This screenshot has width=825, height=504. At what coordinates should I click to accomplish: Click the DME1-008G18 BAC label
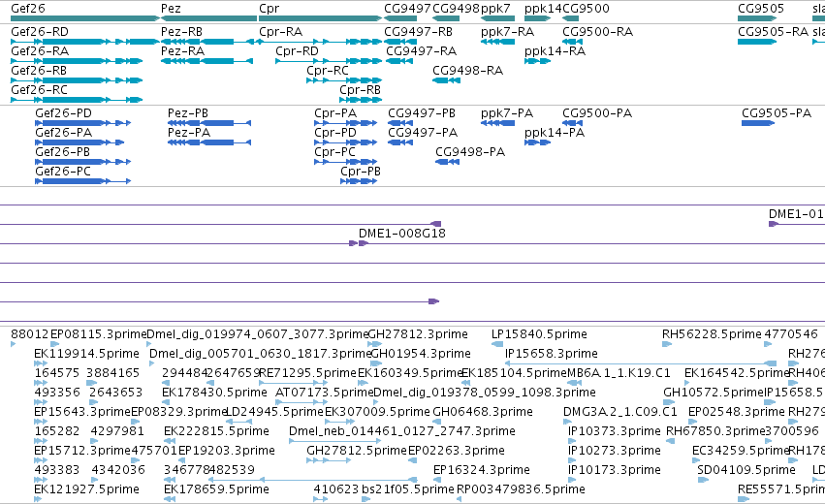402,234
